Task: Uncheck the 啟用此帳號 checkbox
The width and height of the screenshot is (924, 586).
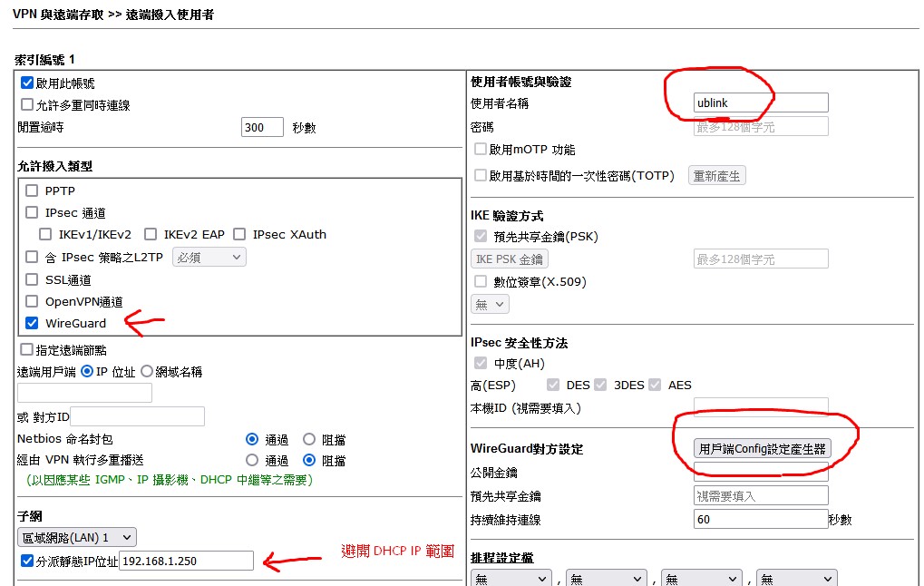Action: pos(27,83)
